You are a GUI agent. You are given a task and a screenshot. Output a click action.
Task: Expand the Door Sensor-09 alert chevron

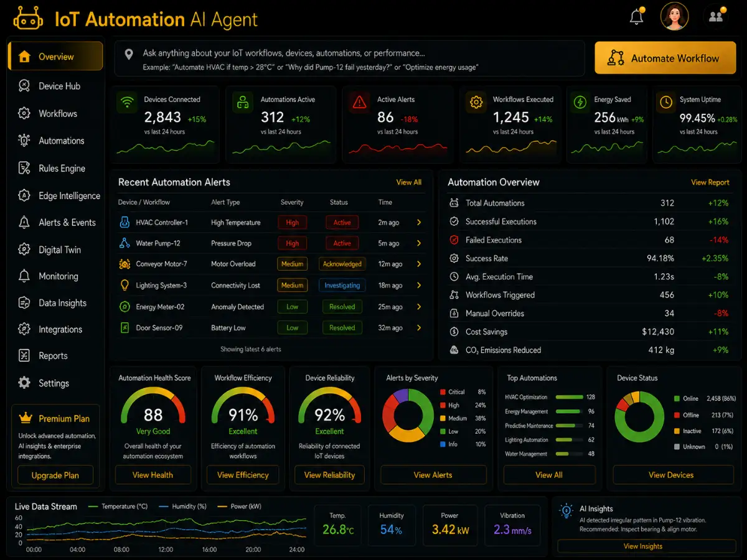click(419, 327)
